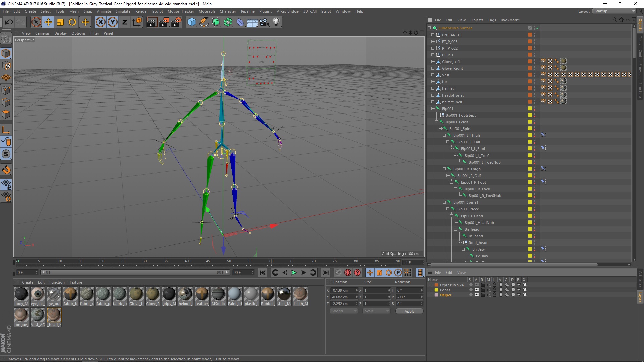Viewport: 644px width, 362px height.
Task: Toggle Y axis lock
Action: coord(113,22)
